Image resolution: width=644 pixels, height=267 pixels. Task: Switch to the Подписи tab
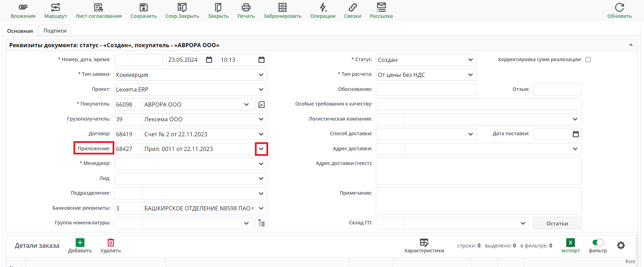pyautogui.click(x=55, y=31)
